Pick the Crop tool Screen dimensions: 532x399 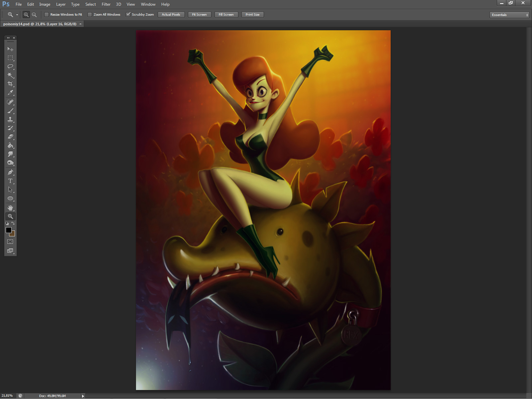[10, 84]
